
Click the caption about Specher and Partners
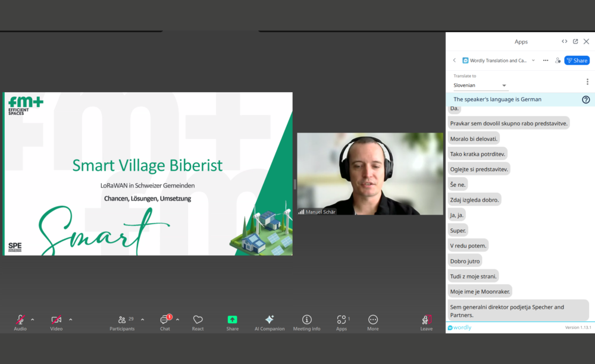point(518,310)
